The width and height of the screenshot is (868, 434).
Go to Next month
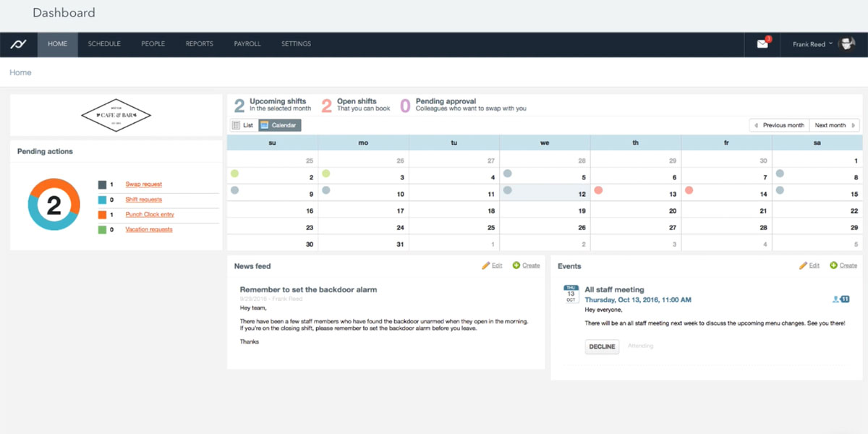pyautogui.click(x=834, y=125)
